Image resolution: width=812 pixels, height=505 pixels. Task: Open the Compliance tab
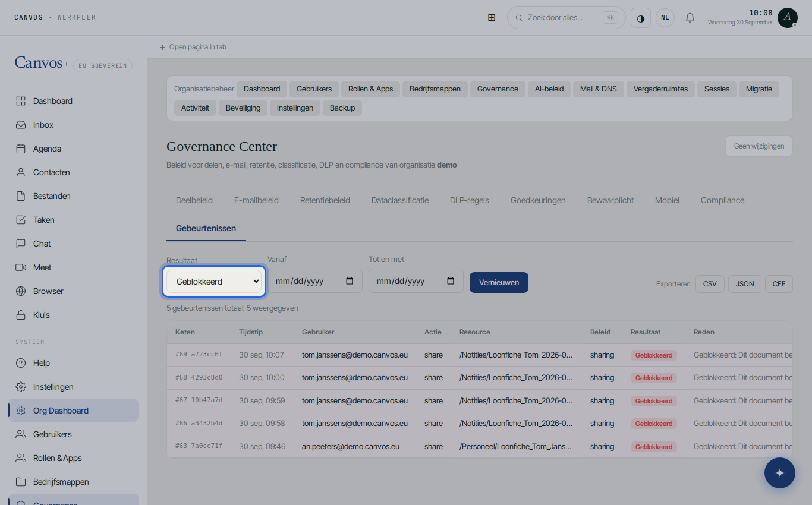pos(722,200)
